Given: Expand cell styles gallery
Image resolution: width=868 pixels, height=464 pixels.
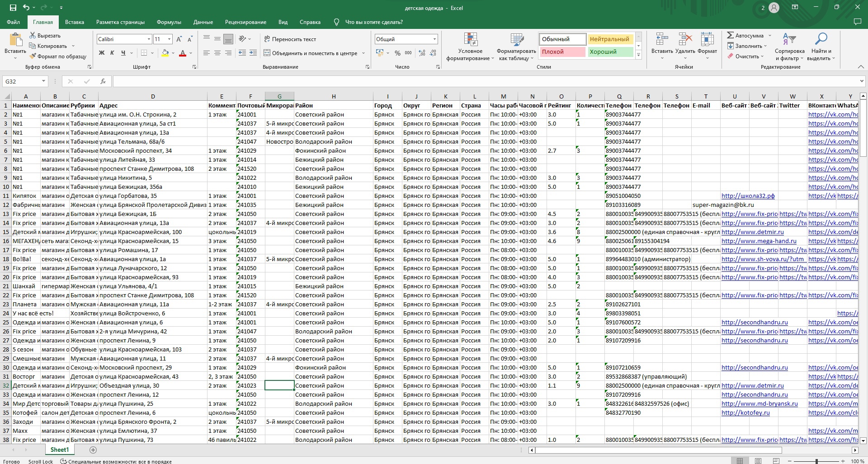Looking at the screenshot, I should 638,55.
